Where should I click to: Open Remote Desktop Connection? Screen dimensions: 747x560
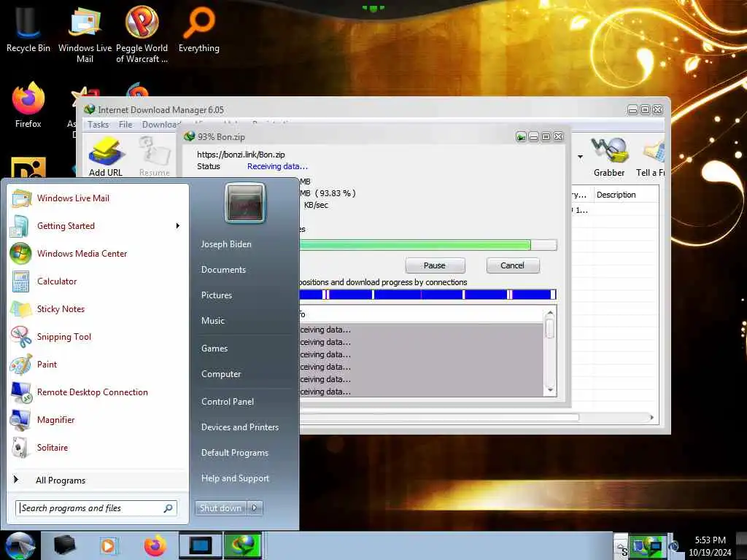point(98,392)
